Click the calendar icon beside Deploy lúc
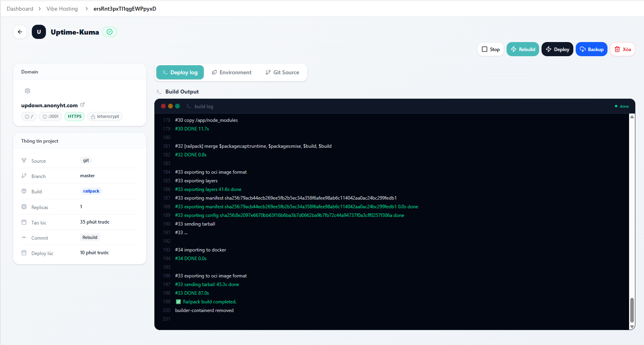Screen dimensions: 644x345 (24, 253)
